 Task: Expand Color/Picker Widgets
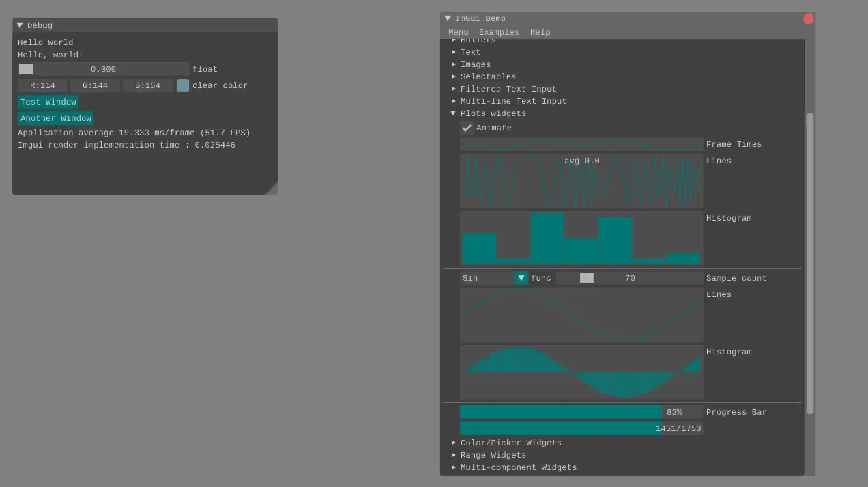pos(454,442)
